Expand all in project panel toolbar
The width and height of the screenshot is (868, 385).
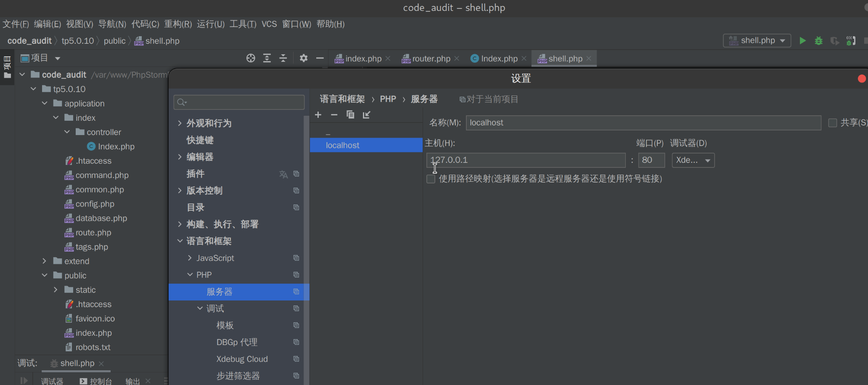[x=267, y=58]
